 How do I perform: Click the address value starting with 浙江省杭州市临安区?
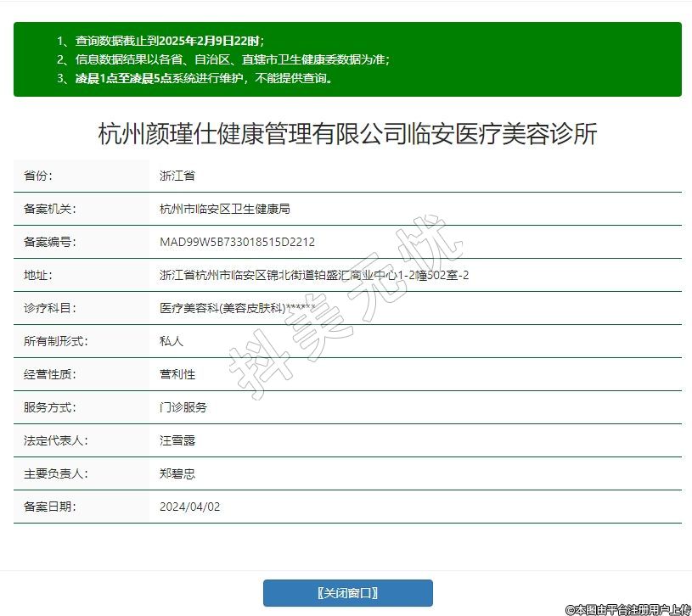[x=314, y=275]
